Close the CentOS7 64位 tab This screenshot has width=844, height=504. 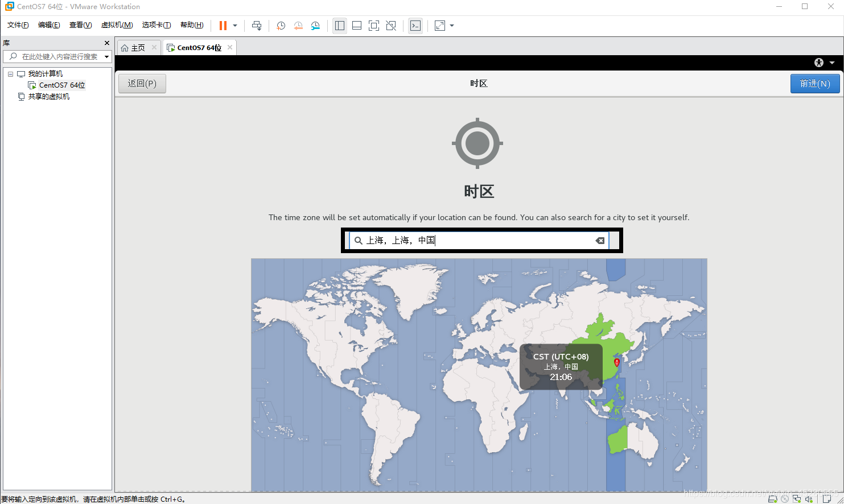(230, 47)
